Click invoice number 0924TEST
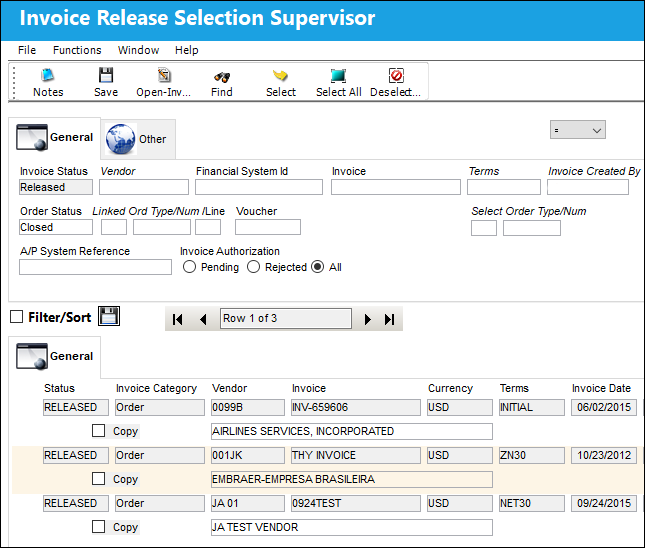The width and height of the screenshot is (645, 548). click(356, 503)
